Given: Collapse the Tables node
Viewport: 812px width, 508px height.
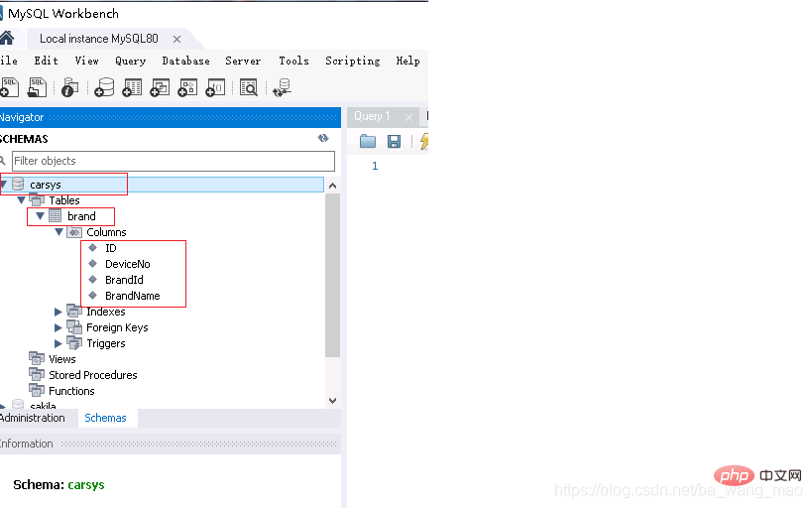Looking at the screenshot, I should pos(21,200).
